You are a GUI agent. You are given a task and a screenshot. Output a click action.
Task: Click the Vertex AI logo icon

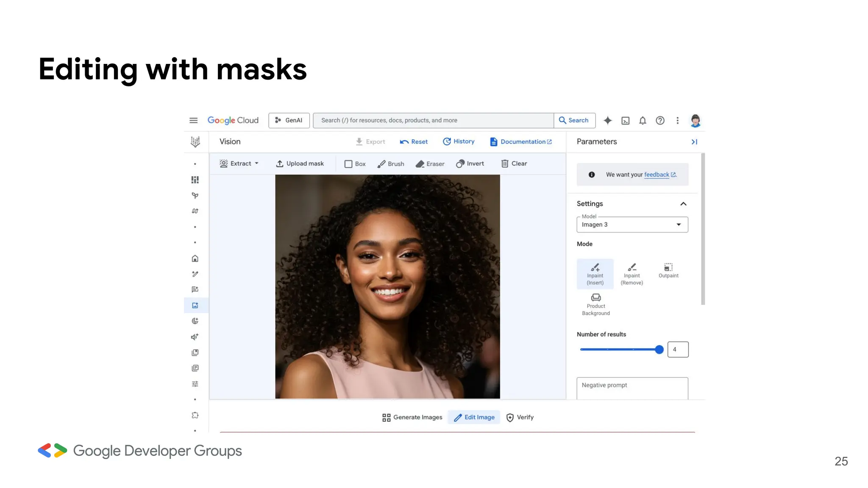(195, 142)
